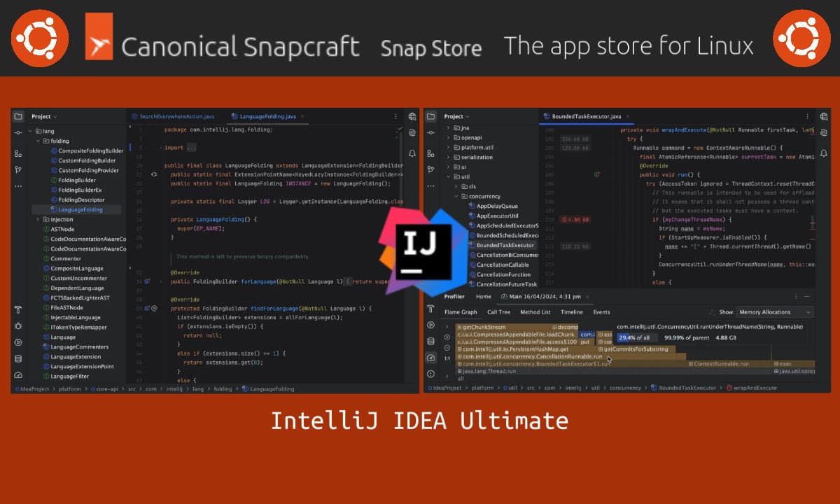Select the BoundedTaskExecutor.java editor tab
Viewport: 840px width, 504px height.
(x=587, y=116)
